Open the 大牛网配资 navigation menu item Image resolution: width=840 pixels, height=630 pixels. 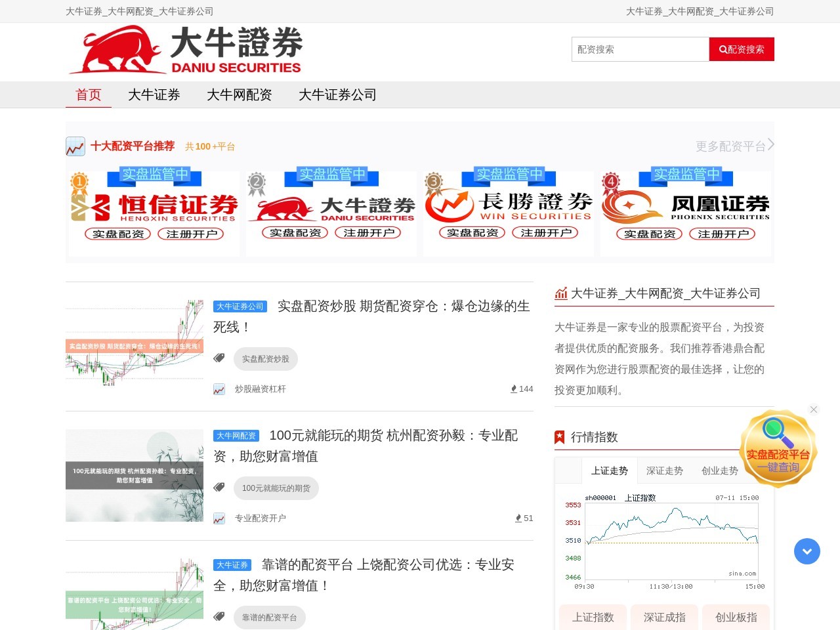click(240, 95)
